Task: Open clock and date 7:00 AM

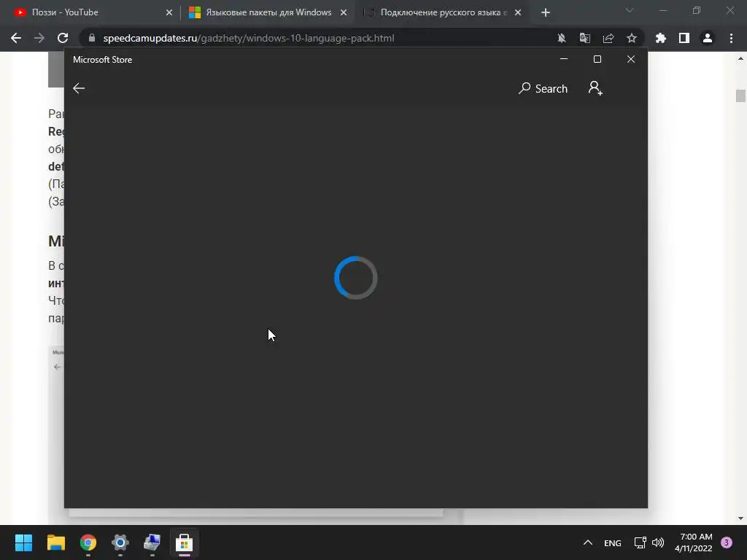Action: (x=694, y=542)
